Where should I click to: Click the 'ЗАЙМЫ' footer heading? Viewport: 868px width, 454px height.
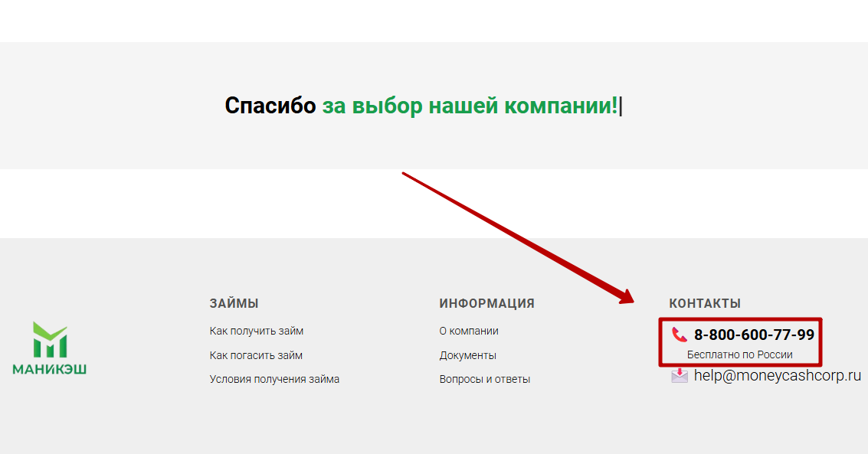pos(234,304)
